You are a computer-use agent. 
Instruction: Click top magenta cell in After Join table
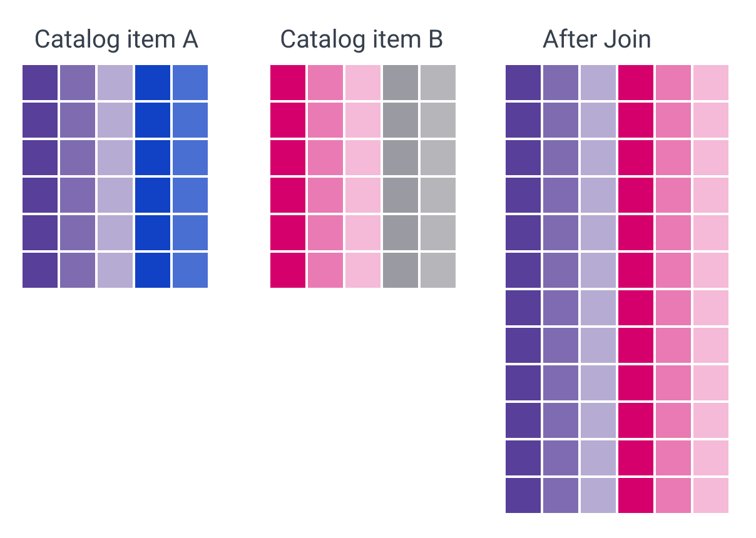pyautogui.click(x=636, y=83)
